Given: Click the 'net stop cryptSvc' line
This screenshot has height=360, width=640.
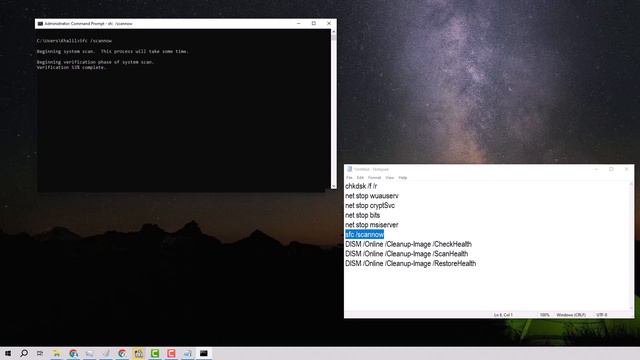Looking at the screenshot, I should point(370,206).
